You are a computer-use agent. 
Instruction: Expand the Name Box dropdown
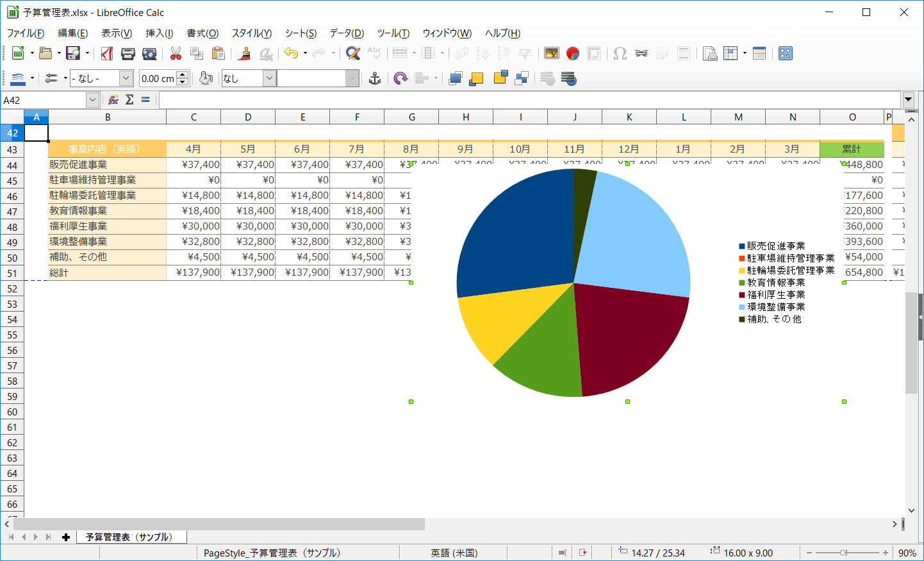(x=93, y=100)
